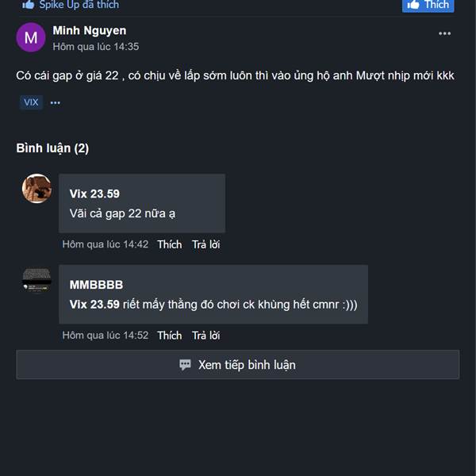
Task: Click the speech bubble icon in Xem tiếp
Action: [x=185, y=365]
